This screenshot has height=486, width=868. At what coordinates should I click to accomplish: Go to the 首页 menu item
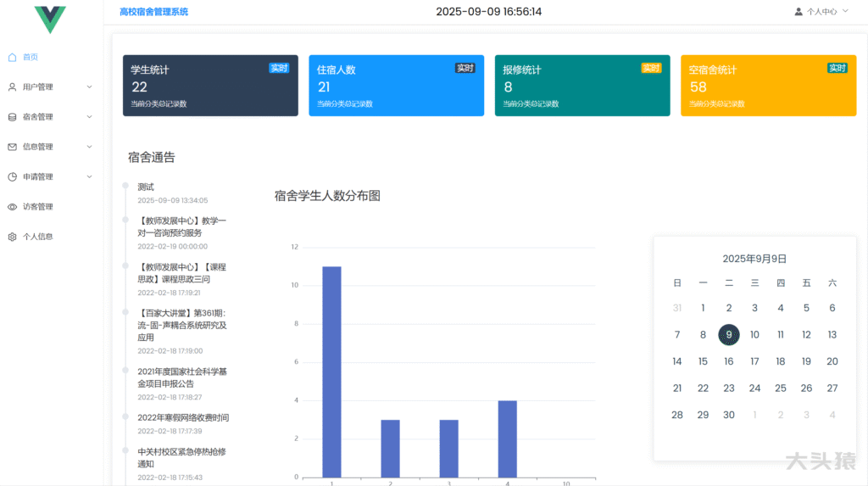tap(31, 57)
